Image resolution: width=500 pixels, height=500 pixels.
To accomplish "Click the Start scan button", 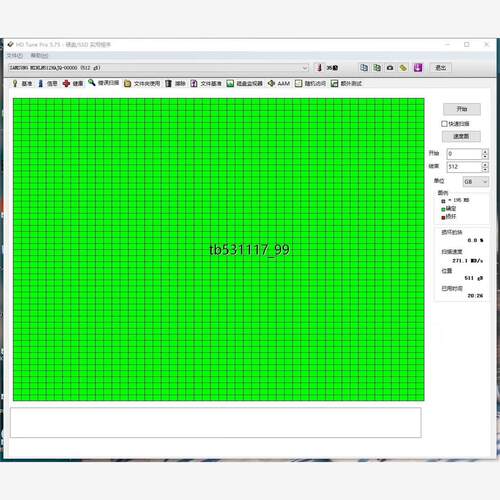I will click(x=462, y=109).
